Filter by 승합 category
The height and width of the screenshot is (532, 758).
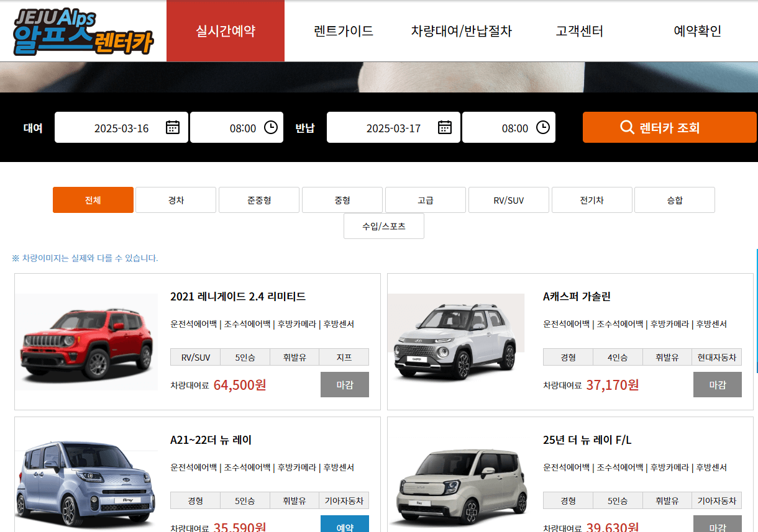pos(675,200)
